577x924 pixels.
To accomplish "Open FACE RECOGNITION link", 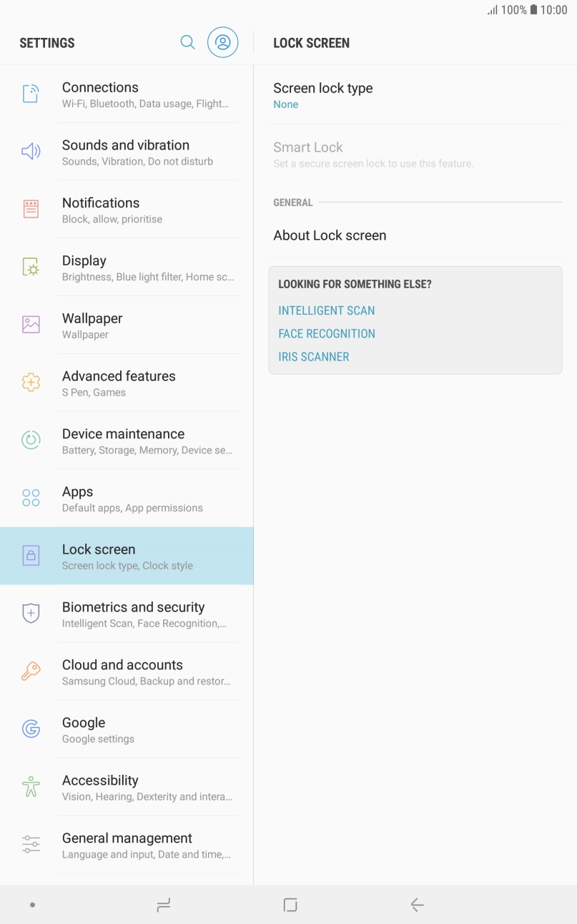I will pos(327,333).
